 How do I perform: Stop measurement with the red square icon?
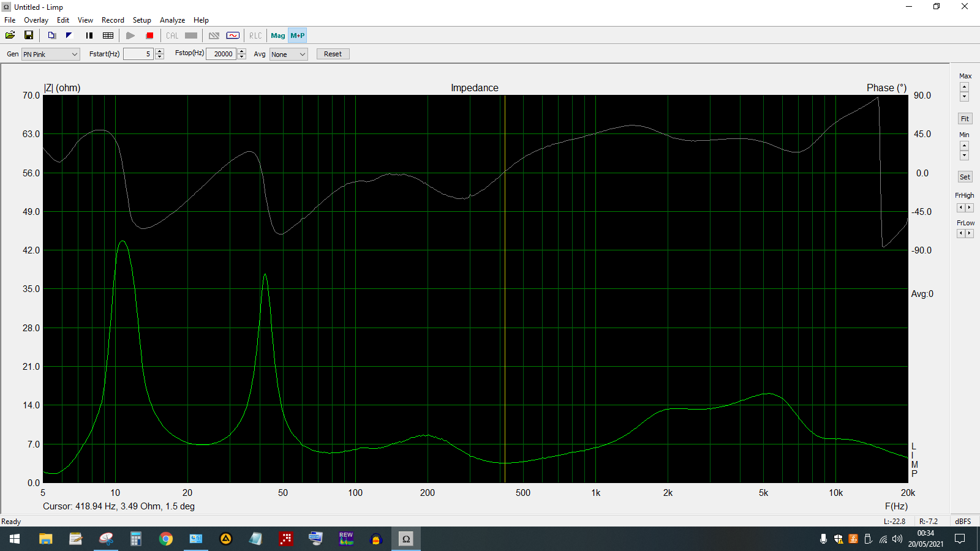tap(149, 36)
